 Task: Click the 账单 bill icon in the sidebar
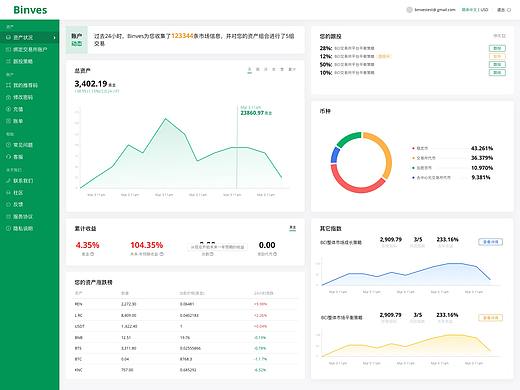pyautogui.click(x=9, y=121)
